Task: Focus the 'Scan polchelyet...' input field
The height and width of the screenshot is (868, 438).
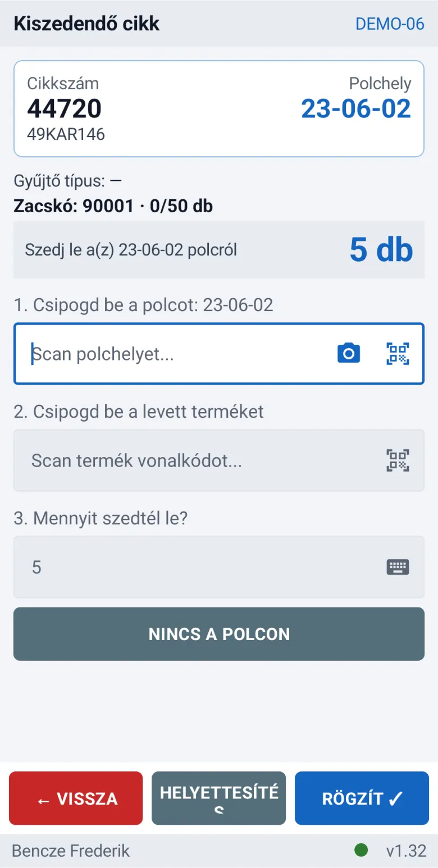Action: [219, 354]
